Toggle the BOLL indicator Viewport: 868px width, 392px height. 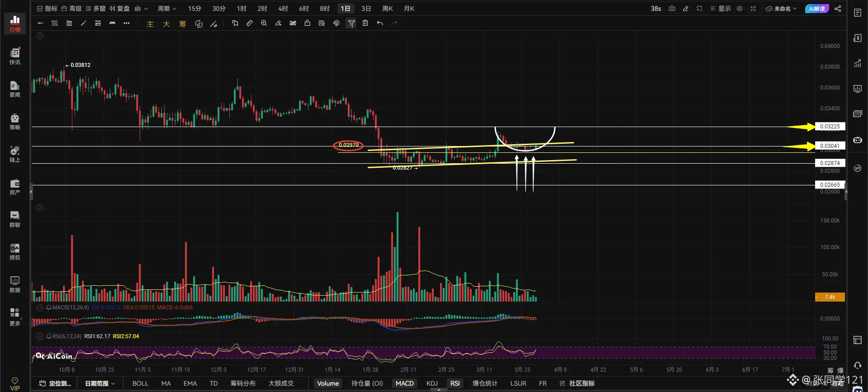tap(140, 383)
